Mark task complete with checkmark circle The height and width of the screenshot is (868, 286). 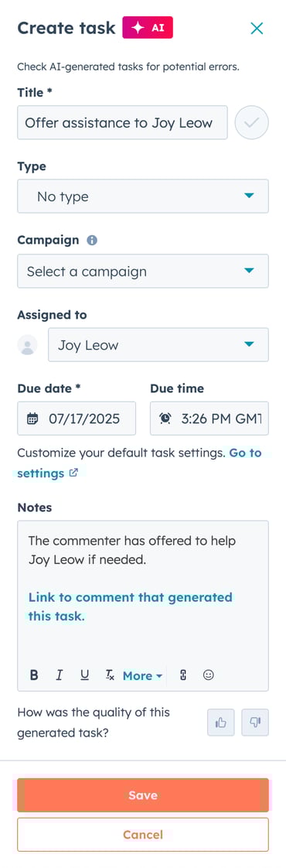[252, 122]
